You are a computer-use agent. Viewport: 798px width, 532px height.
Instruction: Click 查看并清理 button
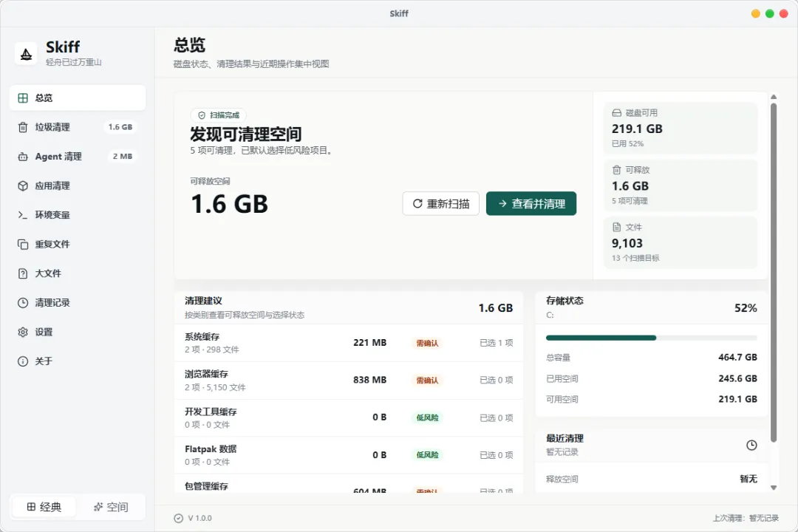pos(531,204)
